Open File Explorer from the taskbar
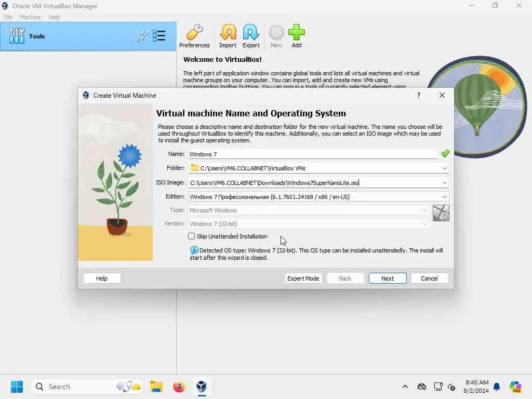Screen dimensions: 532x399 click(x=156, y=387)
